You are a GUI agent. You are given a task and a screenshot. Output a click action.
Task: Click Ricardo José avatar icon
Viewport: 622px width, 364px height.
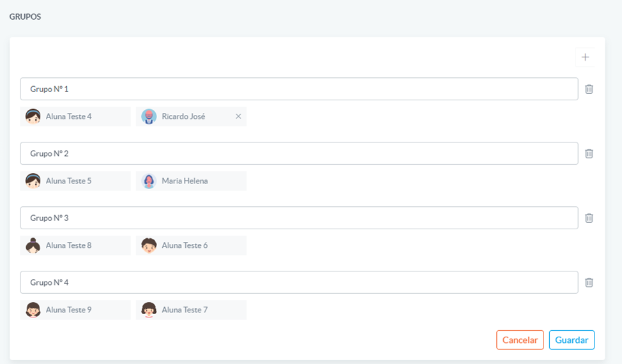coord(149,116)
